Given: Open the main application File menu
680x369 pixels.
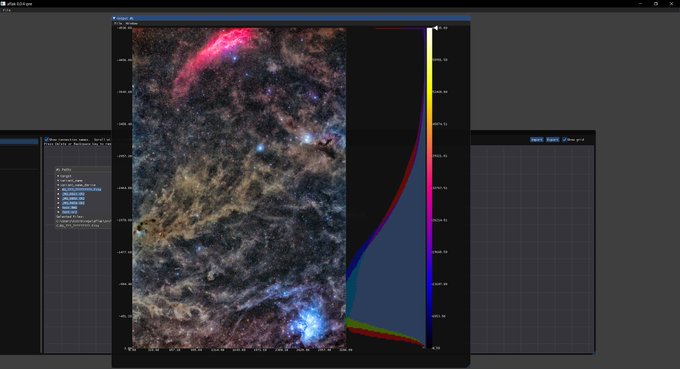Looking at the screenshot, I should tap(7, 10).
